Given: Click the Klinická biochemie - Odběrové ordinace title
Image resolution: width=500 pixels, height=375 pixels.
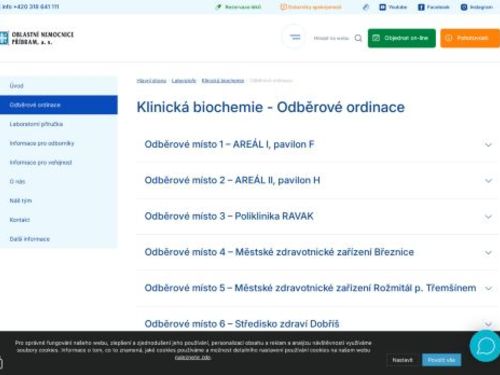Looking at the screenshot, I should pos(271,107).
